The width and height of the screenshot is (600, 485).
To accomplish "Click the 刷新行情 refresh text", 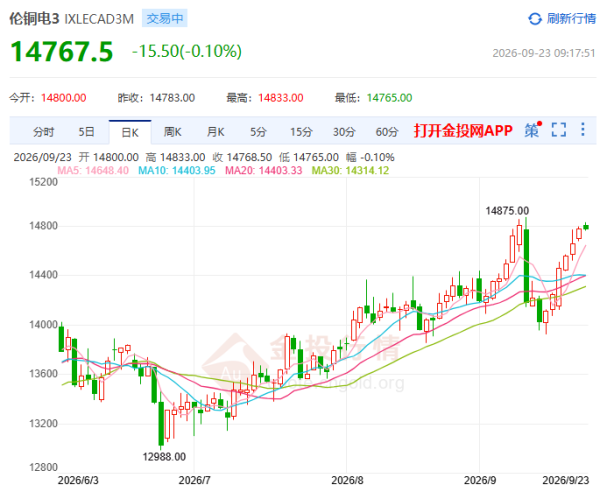I will (571, 18).
